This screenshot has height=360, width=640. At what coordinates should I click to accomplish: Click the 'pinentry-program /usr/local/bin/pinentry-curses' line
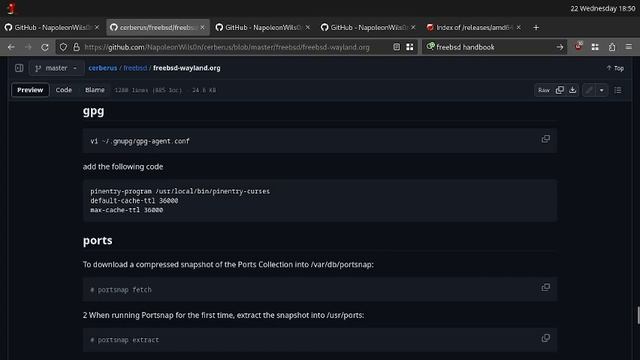coord(180,191)
